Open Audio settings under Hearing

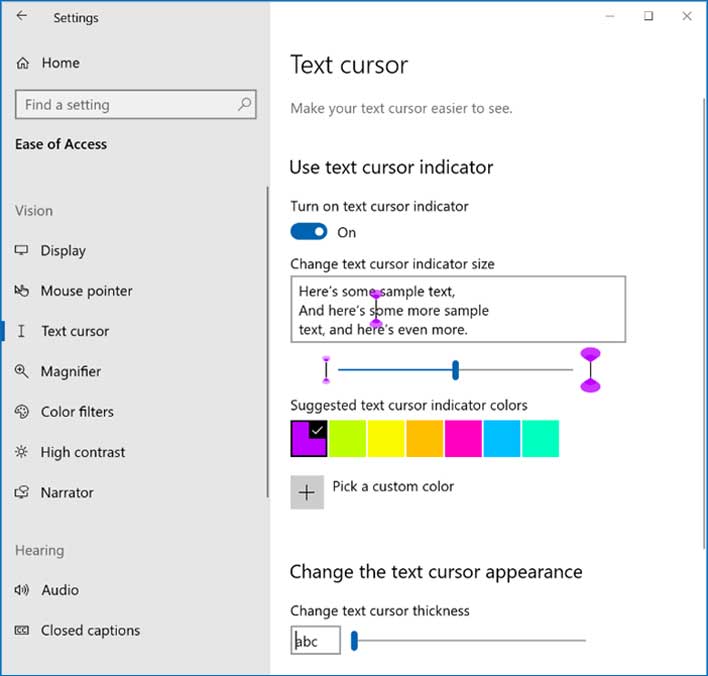click(60, 590)
